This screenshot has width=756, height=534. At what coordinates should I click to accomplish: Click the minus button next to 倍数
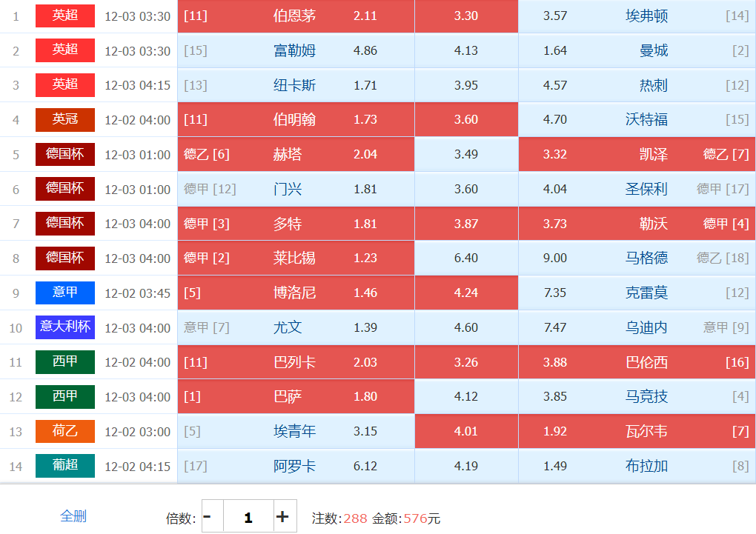[x=208, y=516]
